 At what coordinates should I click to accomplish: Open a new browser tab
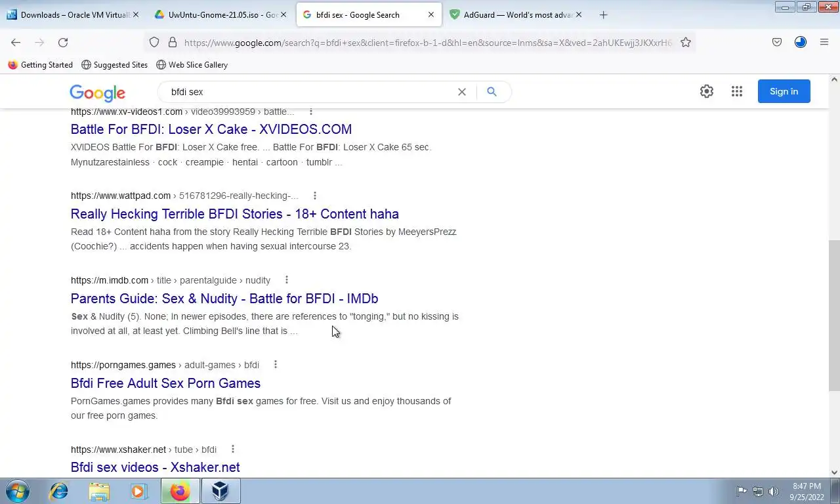pos(604,14)
